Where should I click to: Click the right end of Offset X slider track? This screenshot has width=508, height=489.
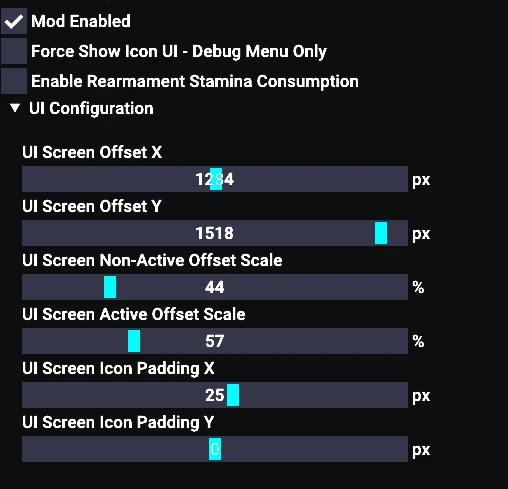pyautogui.click(x=404, y=179)
